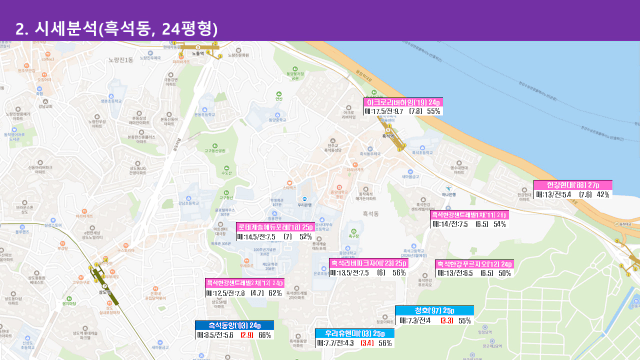
Task: Click the '매:17.5/전:9.7 (7.8) 55%' price row
Action: pos(403,111)
